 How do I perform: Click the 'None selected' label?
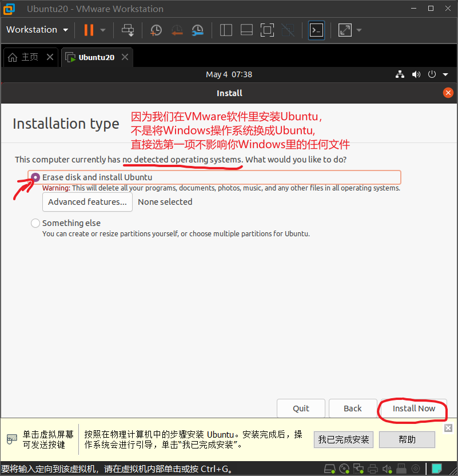tap(165, 202)
